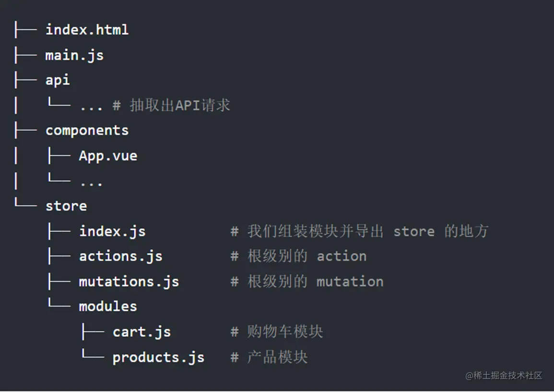Click the index.html file entry
The height and width of the screenshot is (392, 554).
[87, 30]
